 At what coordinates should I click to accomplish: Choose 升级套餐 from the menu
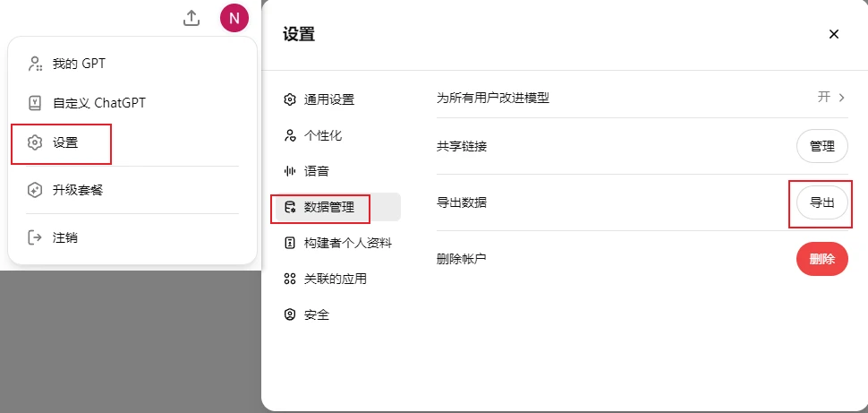pos(77,190)
